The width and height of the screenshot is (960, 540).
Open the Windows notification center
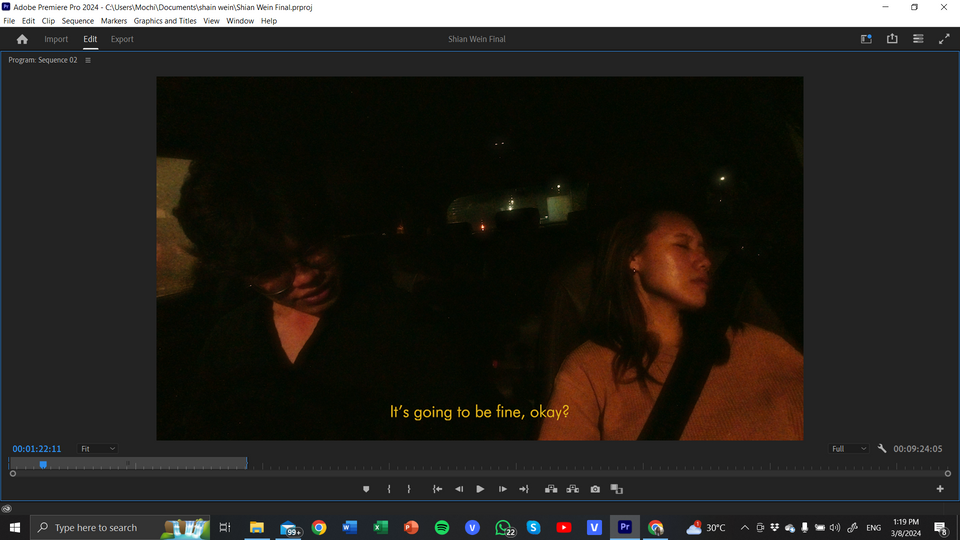click(941, 528)
